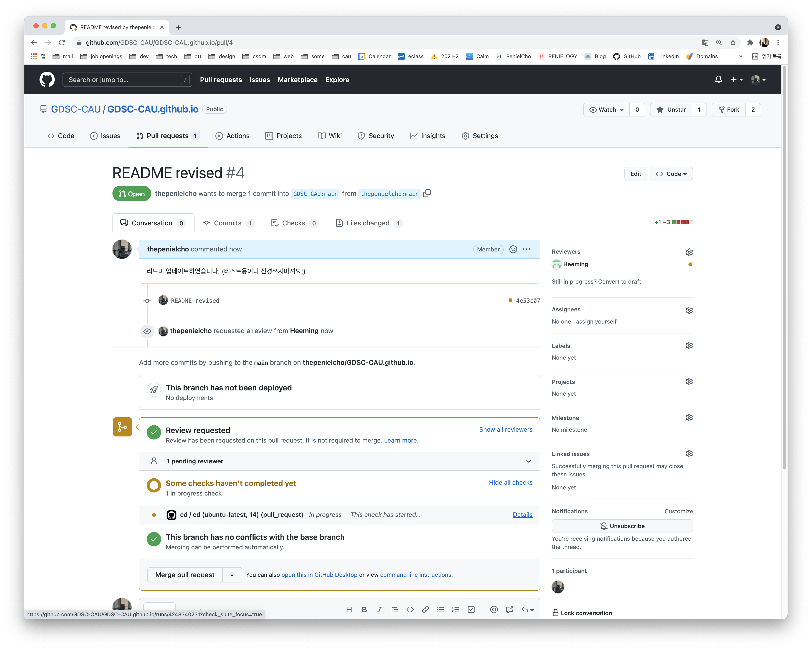
Task: Click the Reviewers gear icon
Action: pos(689,252)
